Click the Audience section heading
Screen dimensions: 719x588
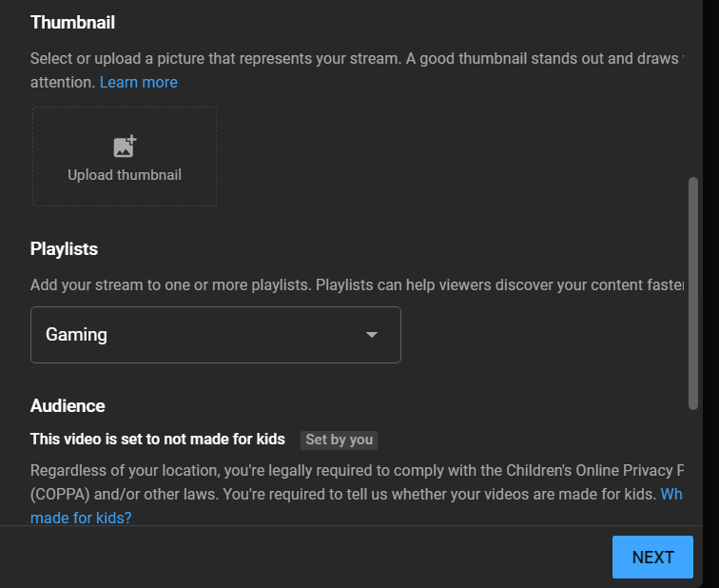coord(68,406)
